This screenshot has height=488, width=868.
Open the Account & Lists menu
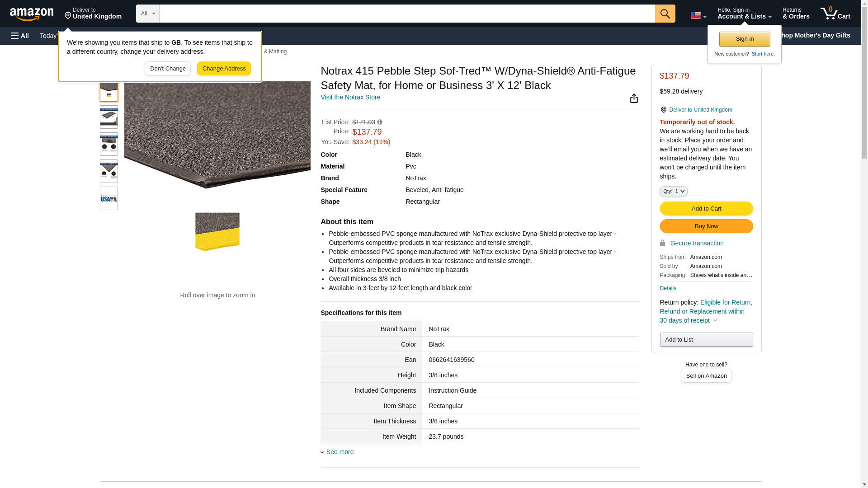click(x=744, y=14)
